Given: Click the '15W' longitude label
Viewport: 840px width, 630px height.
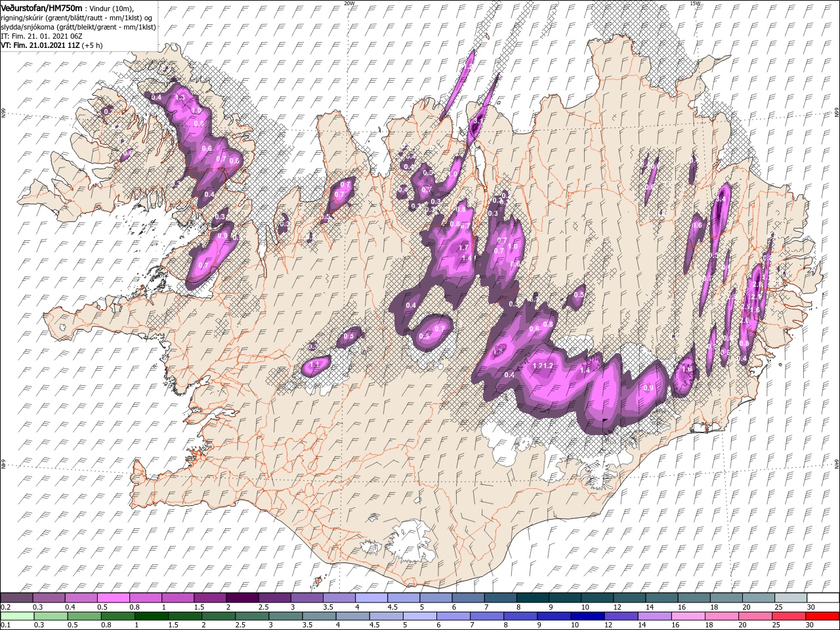Looking at the screenshot, I should point(695,3).
